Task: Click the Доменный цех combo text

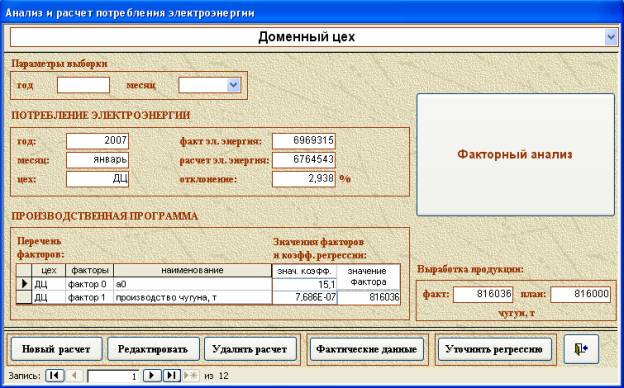Action: click(307, 37)
